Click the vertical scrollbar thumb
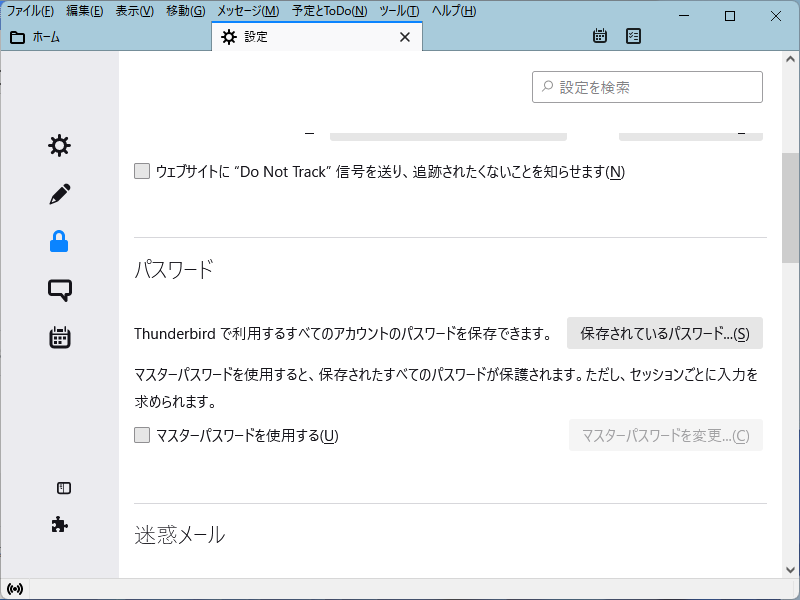This screenshot has width=800, height=600. pos(791,208)
